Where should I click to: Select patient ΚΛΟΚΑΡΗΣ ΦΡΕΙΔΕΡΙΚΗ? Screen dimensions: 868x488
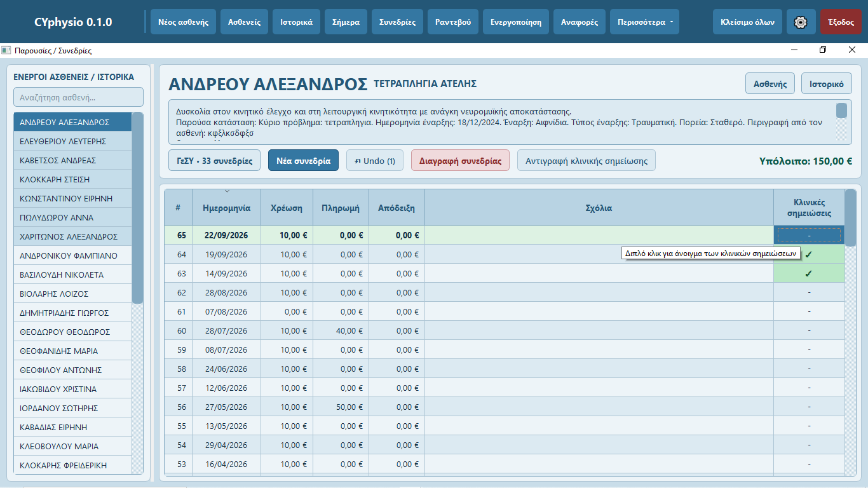point(72,465)
